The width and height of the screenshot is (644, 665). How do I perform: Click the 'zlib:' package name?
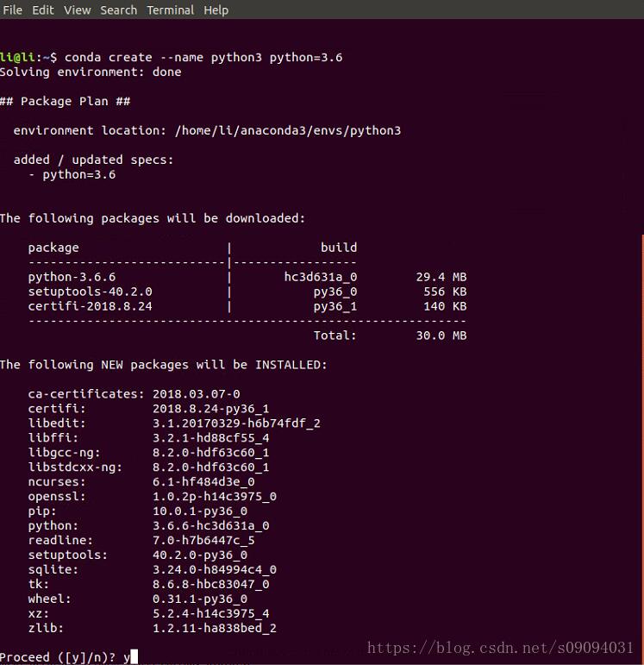click(x=47, y=628)
